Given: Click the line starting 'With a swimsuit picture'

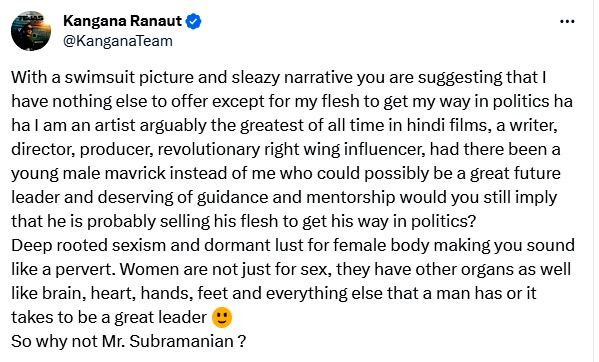Looking at the screenshot, I should (278, 78).
